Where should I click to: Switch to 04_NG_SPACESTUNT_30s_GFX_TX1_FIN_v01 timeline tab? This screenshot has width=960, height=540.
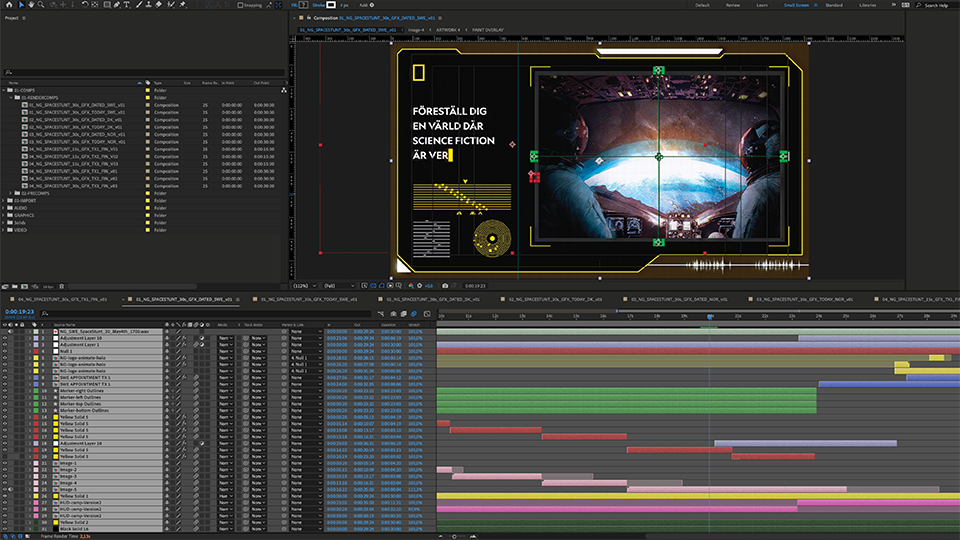(62, 299)
